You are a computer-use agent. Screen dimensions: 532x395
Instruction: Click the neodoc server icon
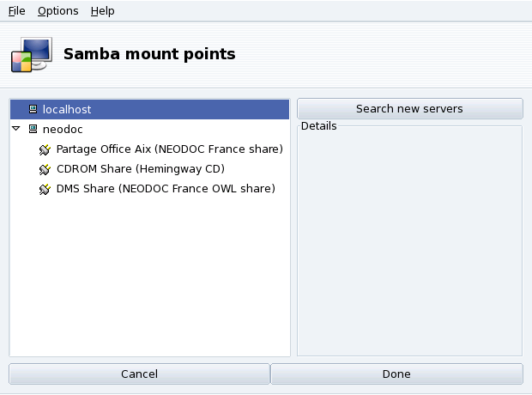coord(33,129)
